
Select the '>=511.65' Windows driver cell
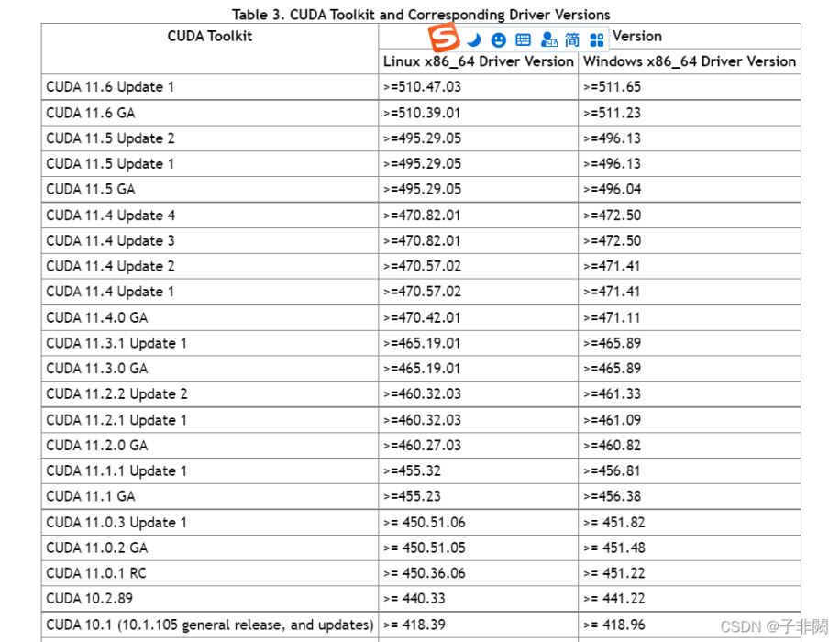[x=690, y=87]
